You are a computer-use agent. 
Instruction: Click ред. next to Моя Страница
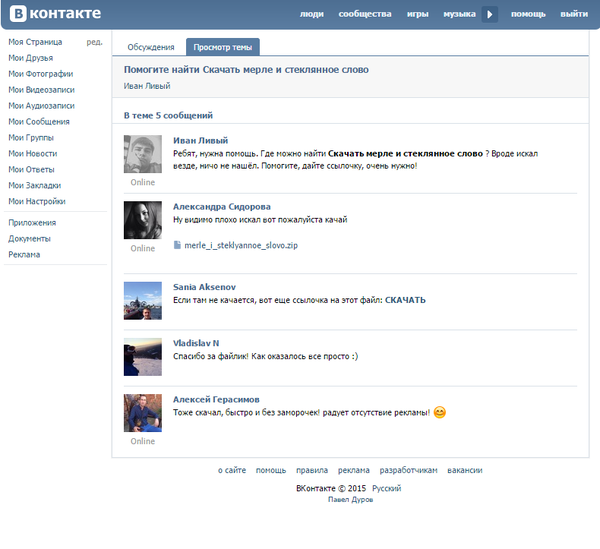pyautogui.click(x=94, y=42)
